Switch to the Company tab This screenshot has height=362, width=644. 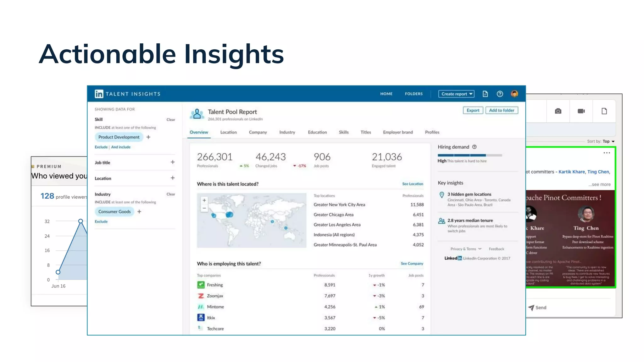[x=258, y=132]
